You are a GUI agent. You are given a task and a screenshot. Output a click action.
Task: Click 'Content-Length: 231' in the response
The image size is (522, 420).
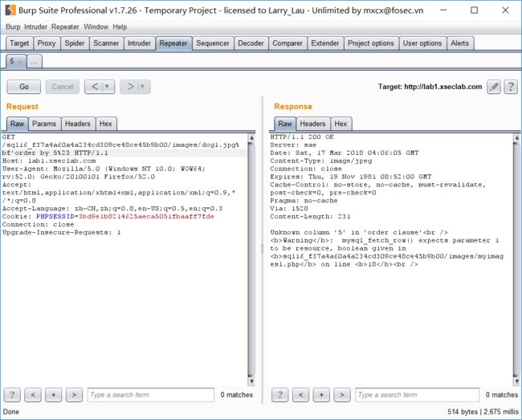310,217
